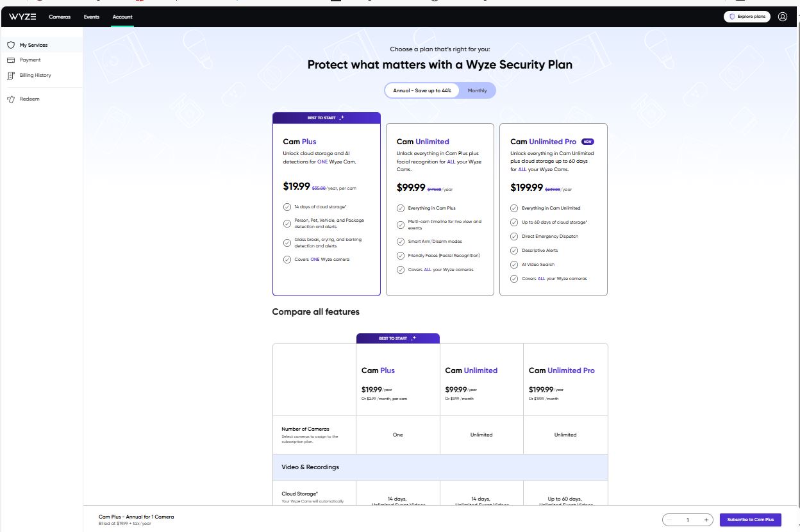Click 'Covers ONE Wyze camera' feature
Image resolution: width=800 pixels, height=532 pixels.
tap(322, 260)
